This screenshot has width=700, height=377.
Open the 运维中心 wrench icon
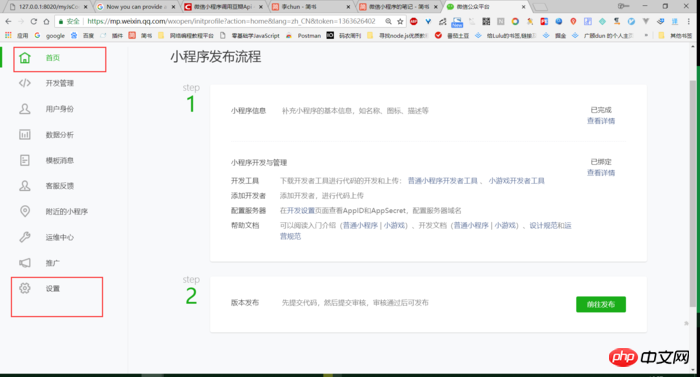pos(25,237)
